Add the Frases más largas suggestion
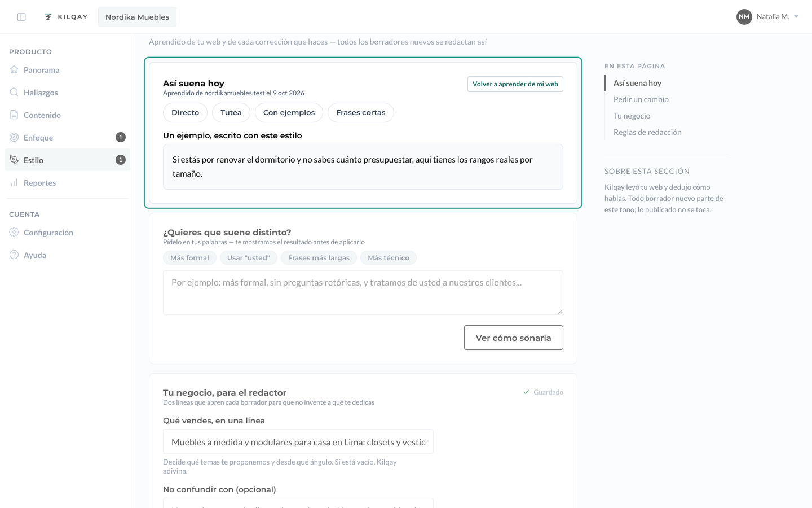 319,258
